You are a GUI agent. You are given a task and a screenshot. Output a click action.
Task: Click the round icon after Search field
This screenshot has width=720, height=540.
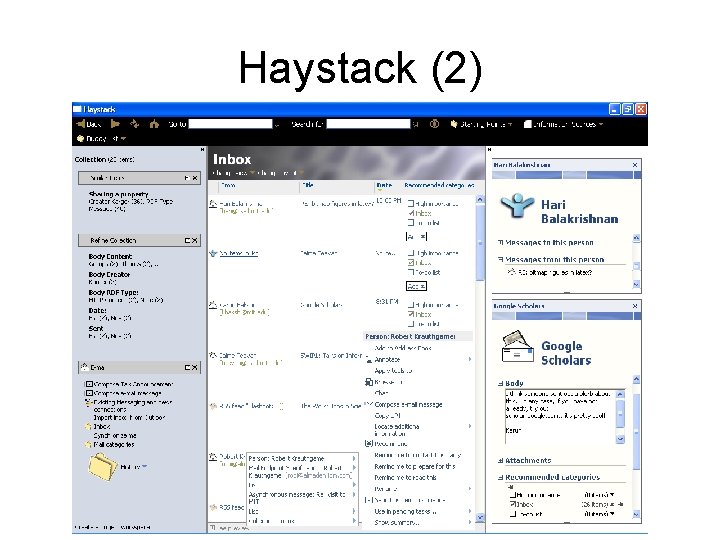click(x=434, y=124)
